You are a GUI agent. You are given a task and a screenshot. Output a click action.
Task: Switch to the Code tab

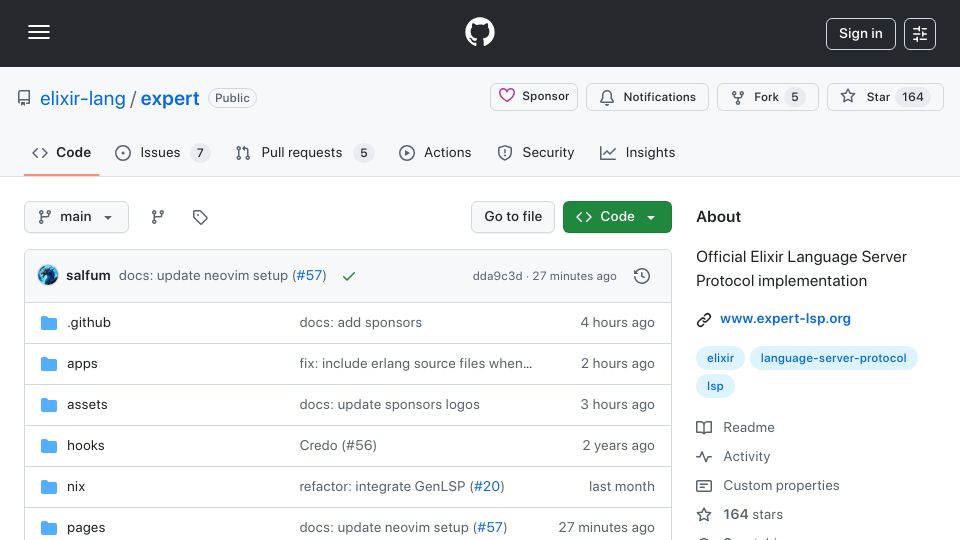[61, 152]
